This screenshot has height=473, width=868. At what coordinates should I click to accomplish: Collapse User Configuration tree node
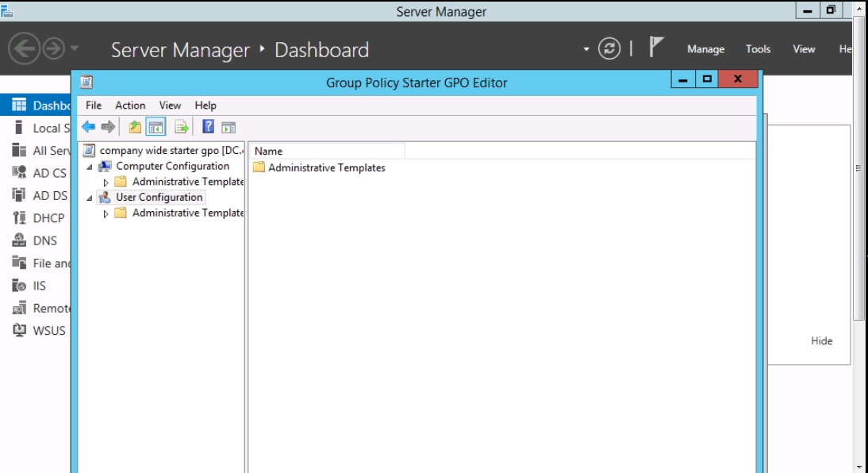(x=89, y=198)
